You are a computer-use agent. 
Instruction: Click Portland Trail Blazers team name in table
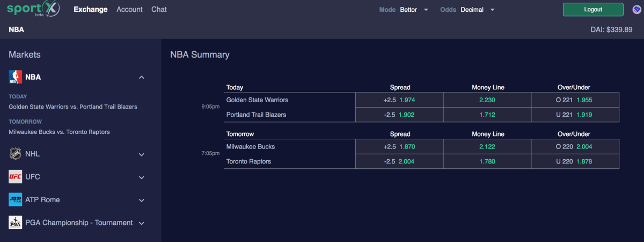[257, 115]
